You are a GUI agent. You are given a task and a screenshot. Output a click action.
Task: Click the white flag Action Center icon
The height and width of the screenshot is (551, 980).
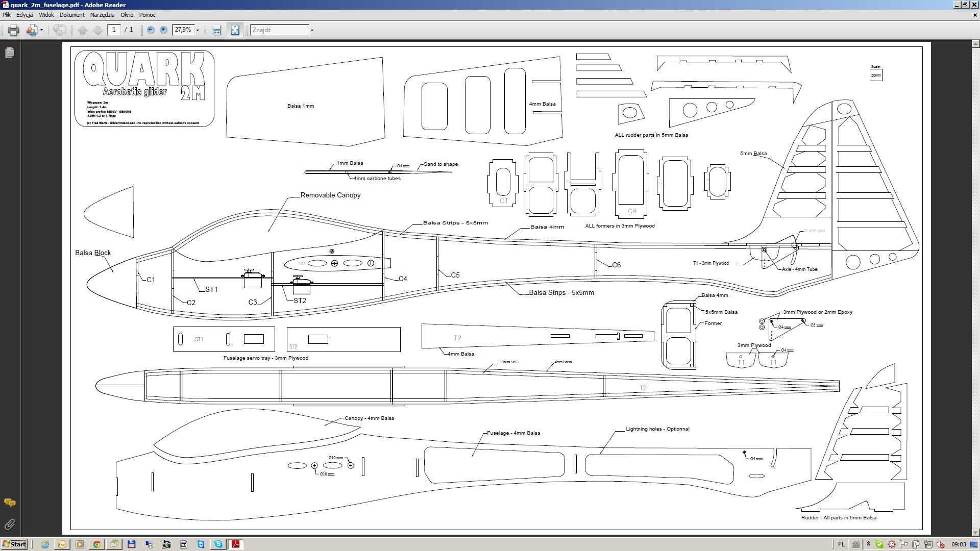pyautogui.click(x=904, y=544)
